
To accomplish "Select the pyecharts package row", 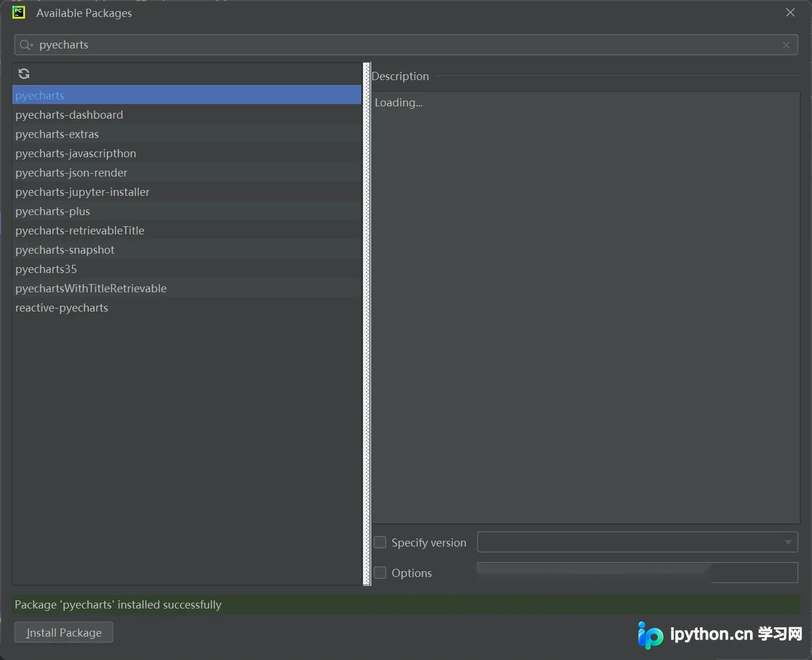I will tap(187, 95).
